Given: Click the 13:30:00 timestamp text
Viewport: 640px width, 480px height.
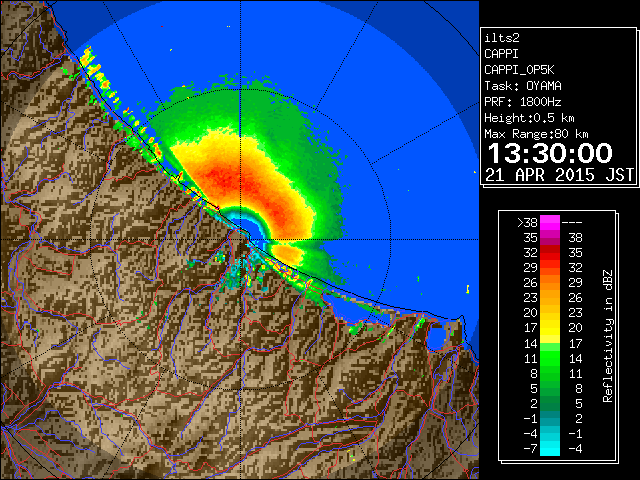Looking at the screenshot, I should [550, 153].
